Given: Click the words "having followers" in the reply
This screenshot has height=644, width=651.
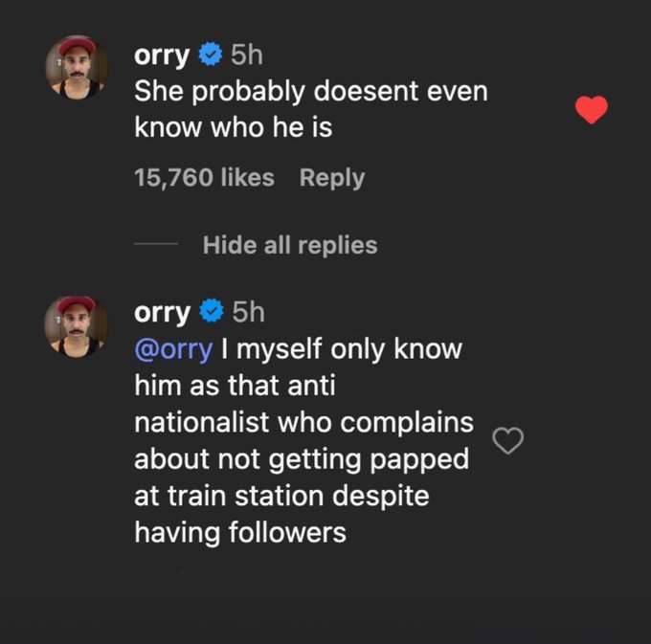Looking at the screenshot, I should point(239,532).
